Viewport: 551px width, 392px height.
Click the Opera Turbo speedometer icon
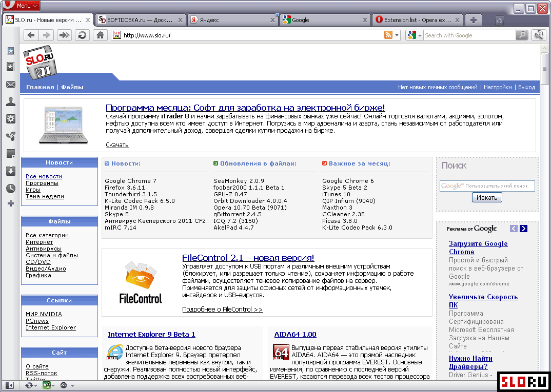64,385
